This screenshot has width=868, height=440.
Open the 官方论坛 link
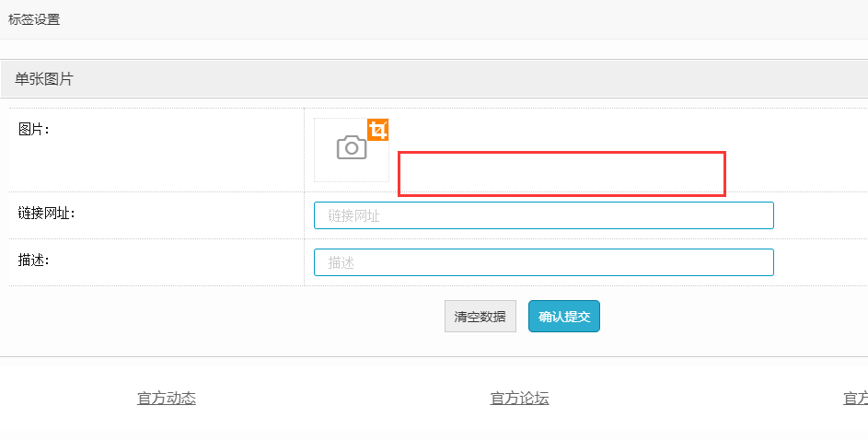coord(519,398)
